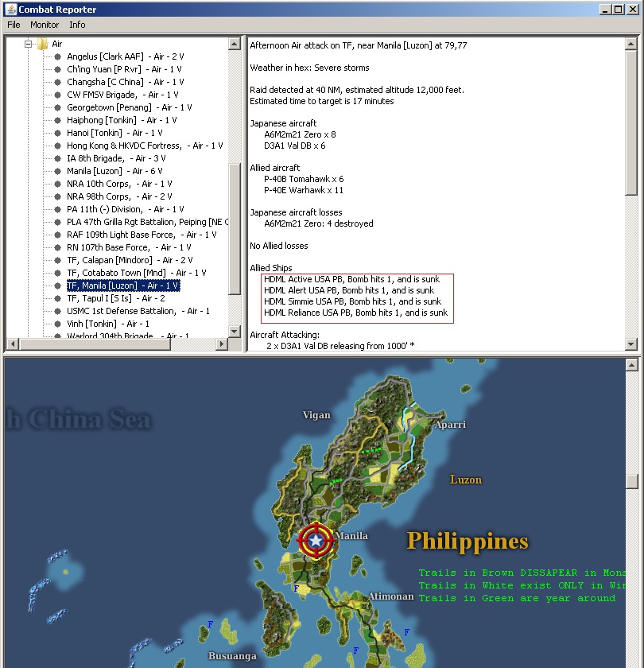Select Georgetown [Penang] air report
The height and width of the screenshot is (668, 644).
pyautogui.click(x=129, y=108)
